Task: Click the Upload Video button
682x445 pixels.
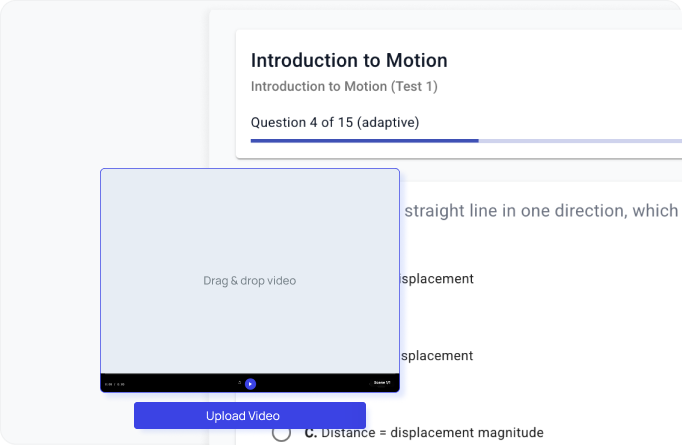Action: point(249,416)
